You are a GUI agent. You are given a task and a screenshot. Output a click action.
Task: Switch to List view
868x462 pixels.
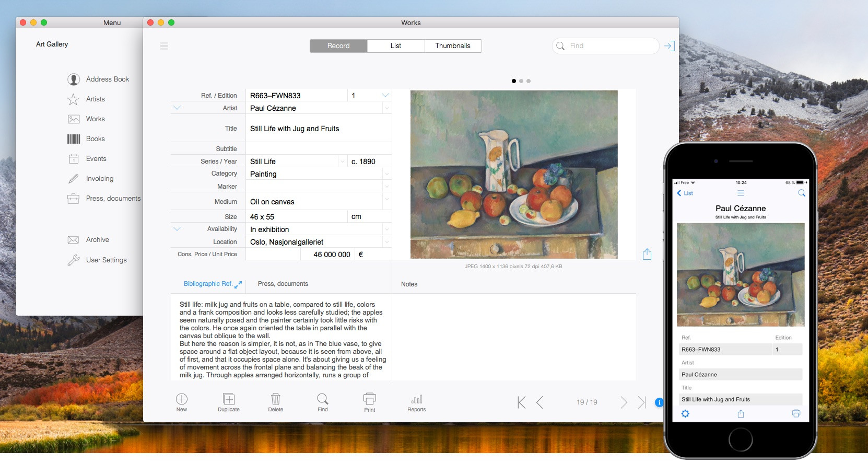(396, 46)
